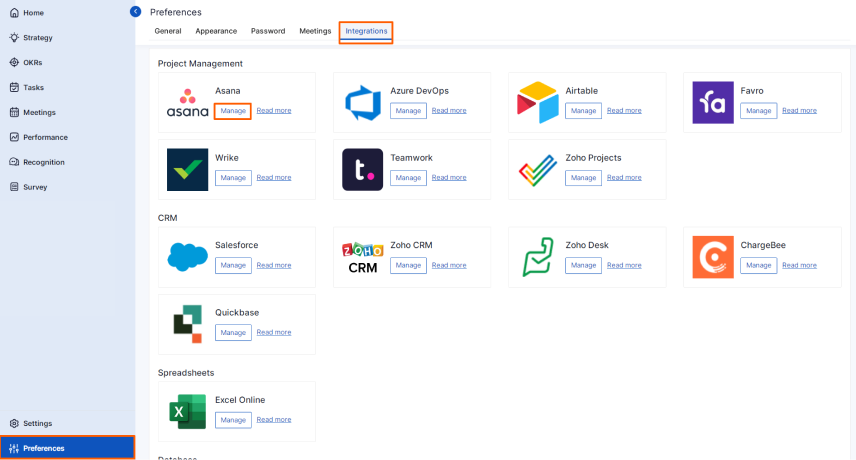Screen dimensions: 856x460
Task: Open Survey in the sidebar
Action: 35,187
